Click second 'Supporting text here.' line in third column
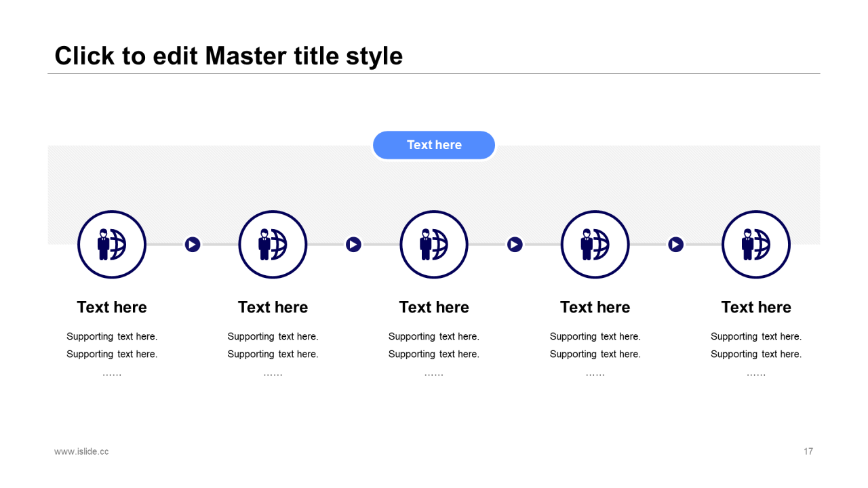868x488 pixels. pos(434,354)
